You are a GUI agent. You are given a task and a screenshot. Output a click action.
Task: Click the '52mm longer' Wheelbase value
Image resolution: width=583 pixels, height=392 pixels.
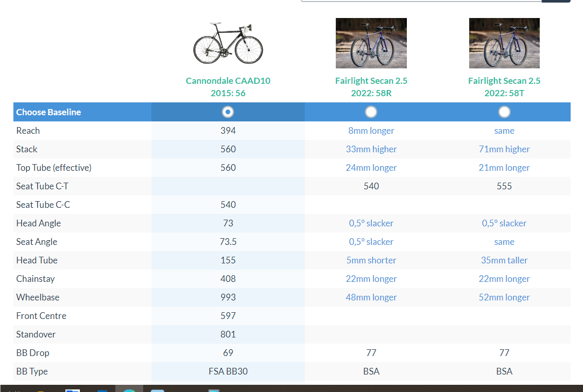504,297
